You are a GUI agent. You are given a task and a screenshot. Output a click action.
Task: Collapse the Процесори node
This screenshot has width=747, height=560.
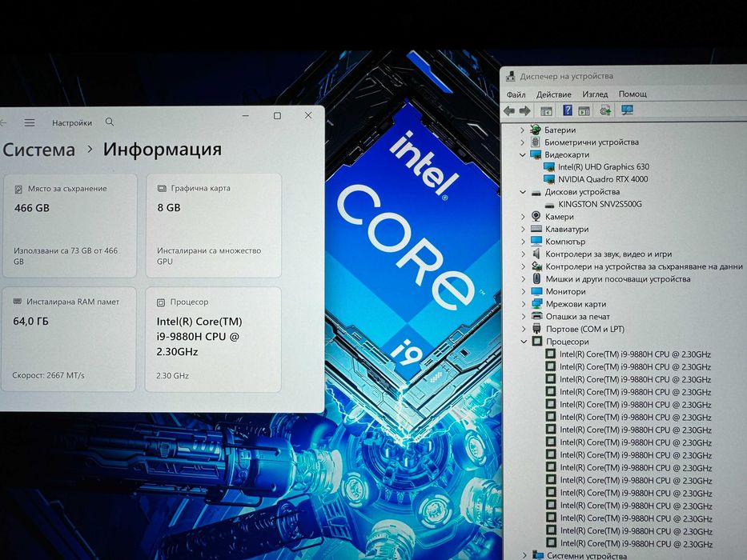point(524,342)
